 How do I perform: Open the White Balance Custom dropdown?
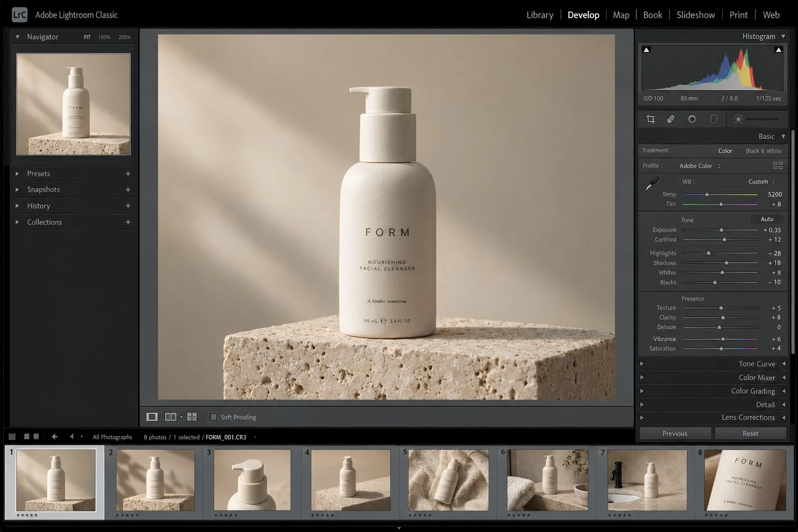click(761, 182)
